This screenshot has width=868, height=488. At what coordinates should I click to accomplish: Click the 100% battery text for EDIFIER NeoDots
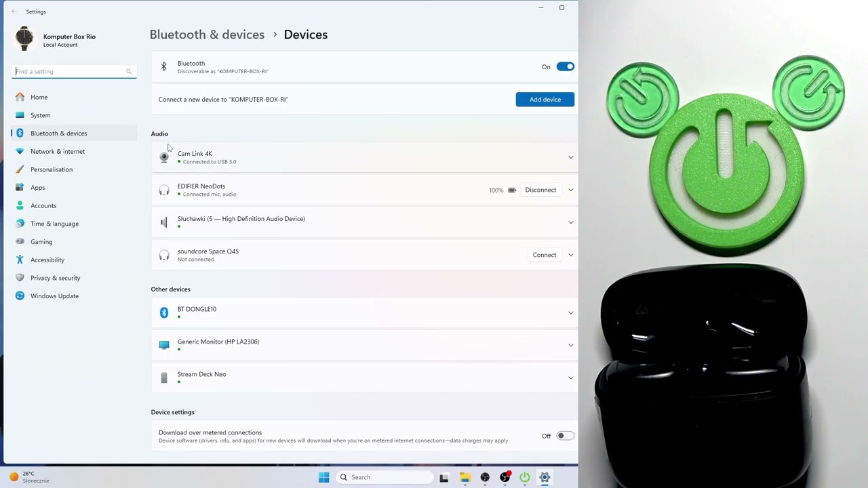coord(496,190)
